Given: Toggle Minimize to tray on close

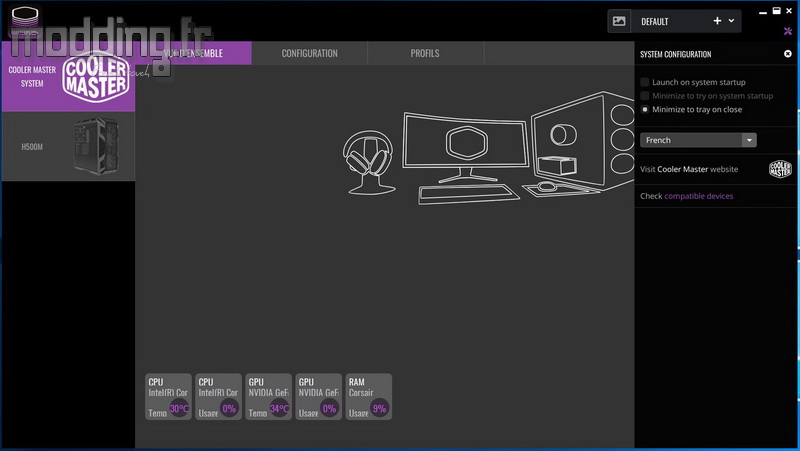Looking at the screenshot, I should pos(645,109).
